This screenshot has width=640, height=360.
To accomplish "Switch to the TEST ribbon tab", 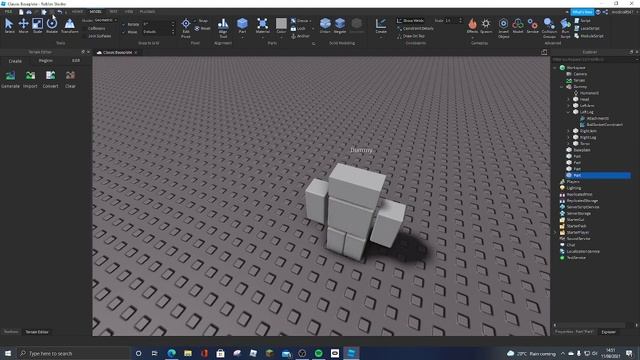I will coord(113,12).
